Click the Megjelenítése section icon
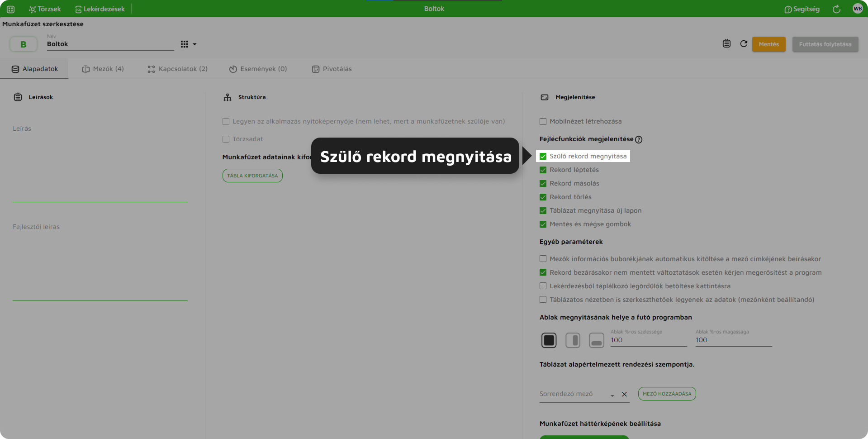Viewport: 868px width, 439px height. coord(545,97)
